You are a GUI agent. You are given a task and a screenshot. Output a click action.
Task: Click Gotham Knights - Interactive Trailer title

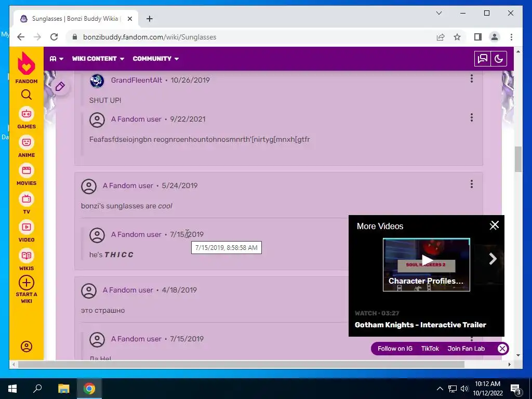(420, 325)
